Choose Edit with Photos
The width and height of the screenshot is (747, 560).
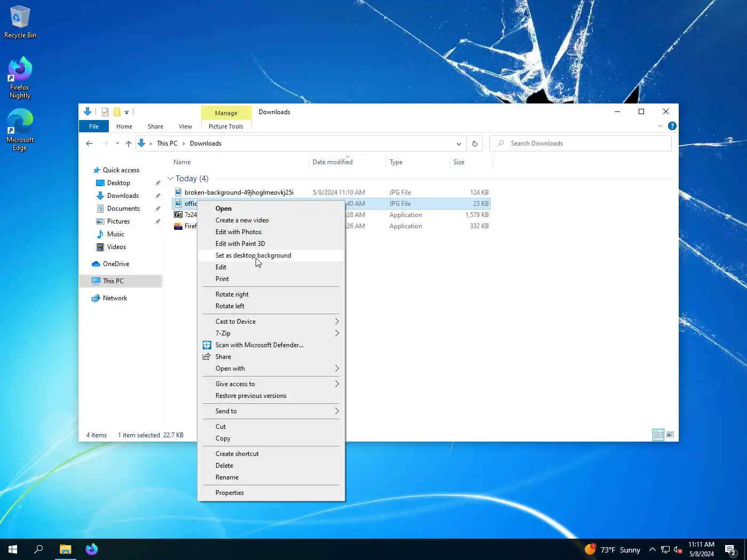[271, 232]
